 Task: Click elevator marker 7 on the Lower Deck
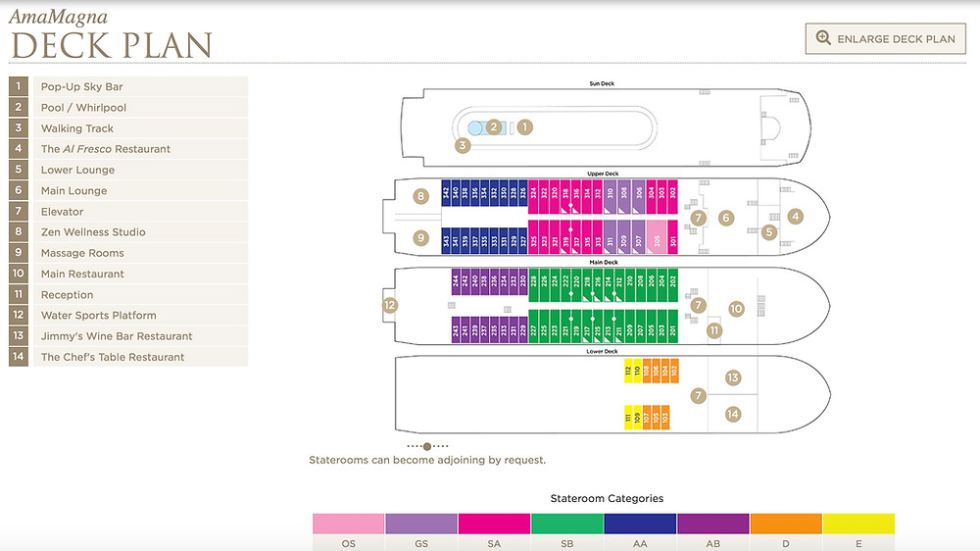coord(698,395)
